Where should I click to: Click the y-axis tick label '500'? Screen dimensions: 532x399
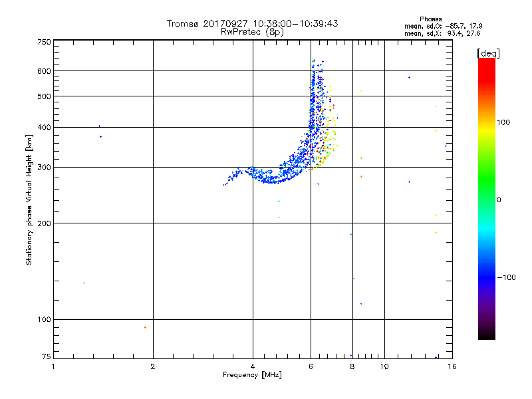tap(44, 96)
